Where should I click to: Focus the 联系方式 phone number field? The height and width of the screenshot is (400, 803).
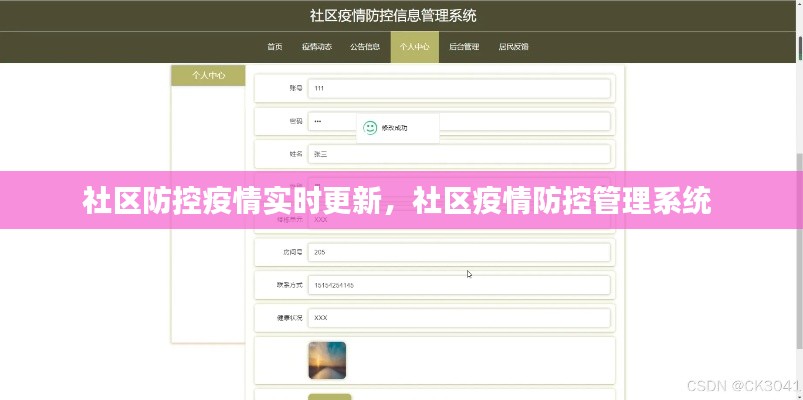point(459,285)
